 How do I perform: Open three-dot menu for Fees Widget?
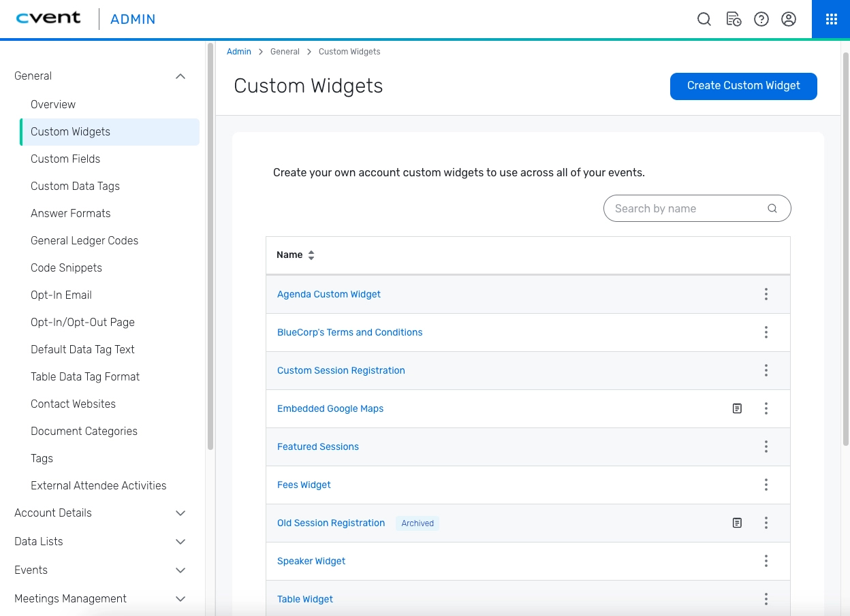tap(766, 485)
